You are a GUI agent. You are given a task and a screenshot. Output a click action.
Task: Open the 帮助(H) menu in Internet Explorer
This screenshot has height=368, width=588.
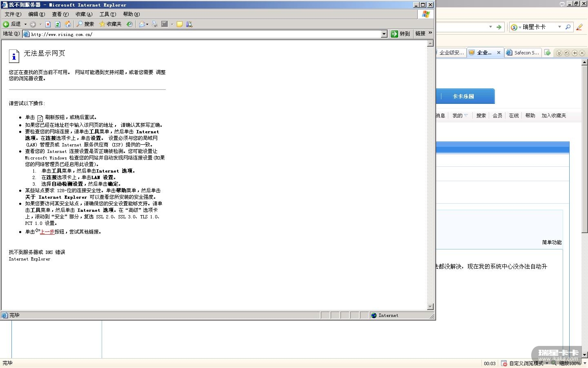[x=131, y=14]
